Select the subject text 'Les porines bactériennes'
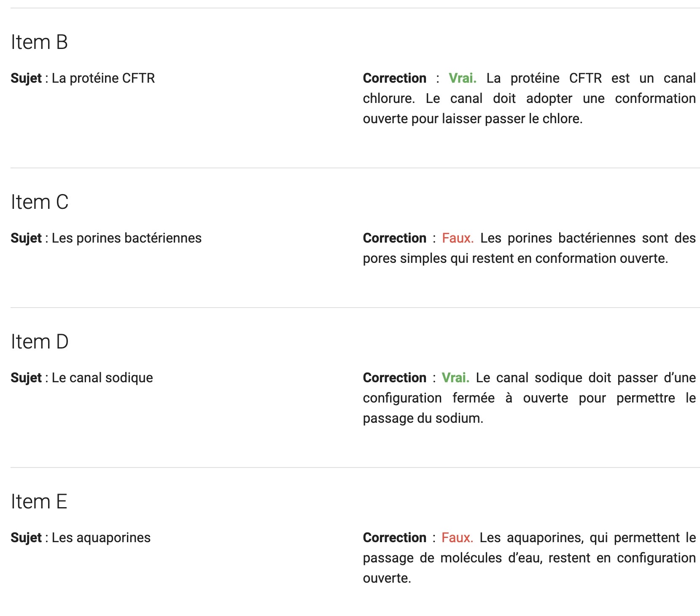The image size is (700, 616). tap(127, 238)
